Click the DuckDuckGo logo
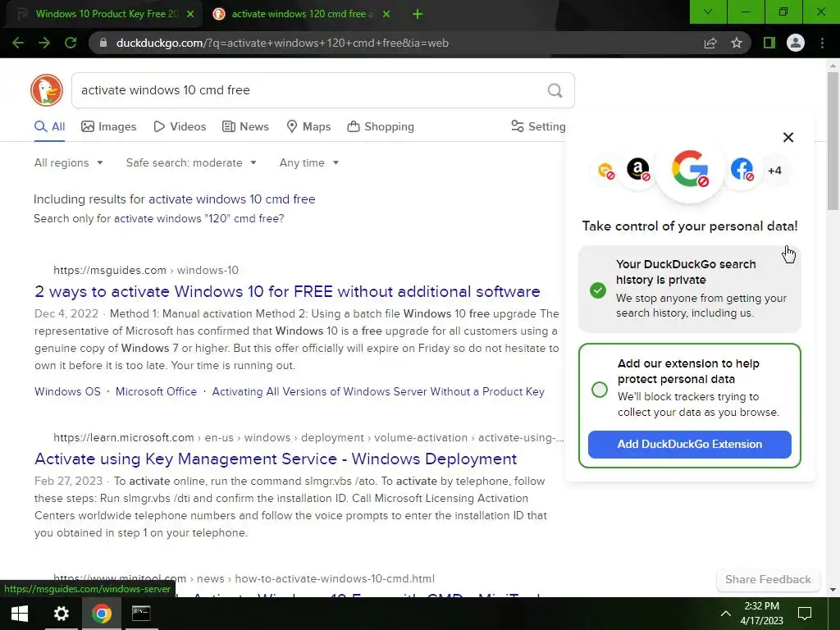 coord(47,90)
